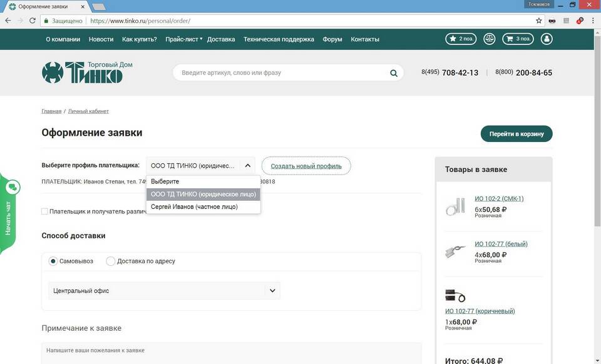601x364 pixels.
Task: Go to the Форум menu item
Action: 332,39
